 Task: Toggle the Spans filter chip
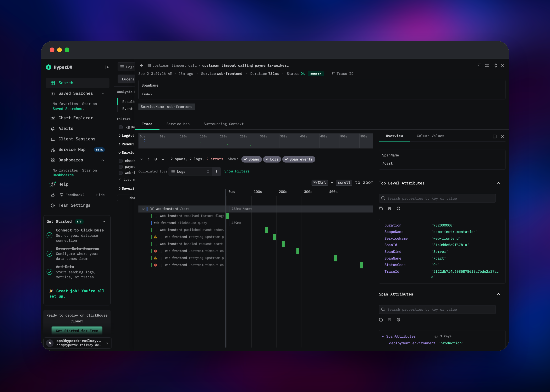[251, 159]
